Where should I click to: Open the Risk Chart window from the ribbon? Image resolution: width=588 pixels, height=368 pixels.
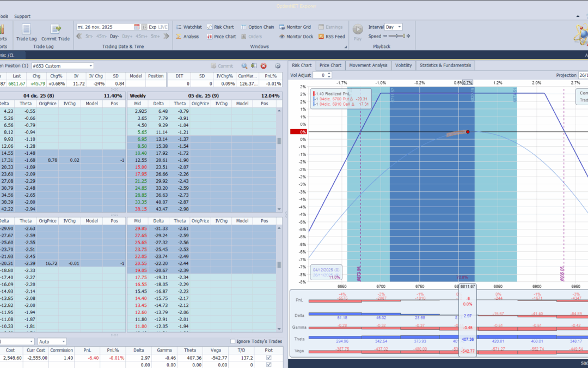pyautogui.click(x=220, y=27)
